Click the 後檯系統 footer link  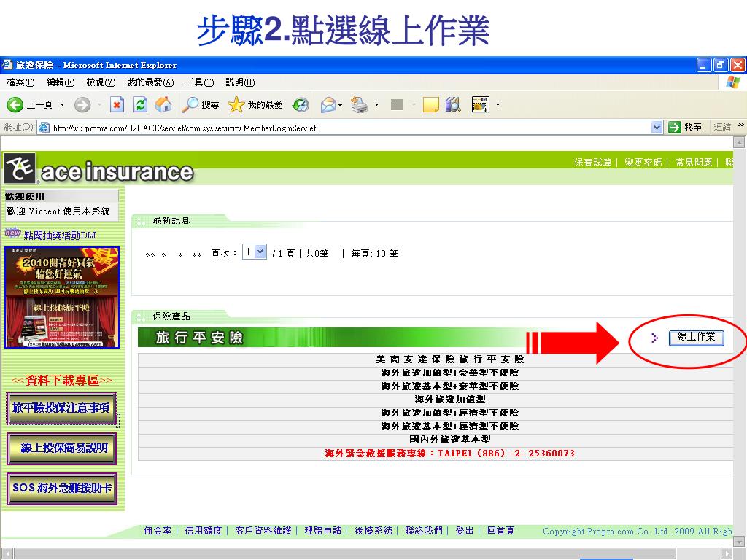[373, 531]
